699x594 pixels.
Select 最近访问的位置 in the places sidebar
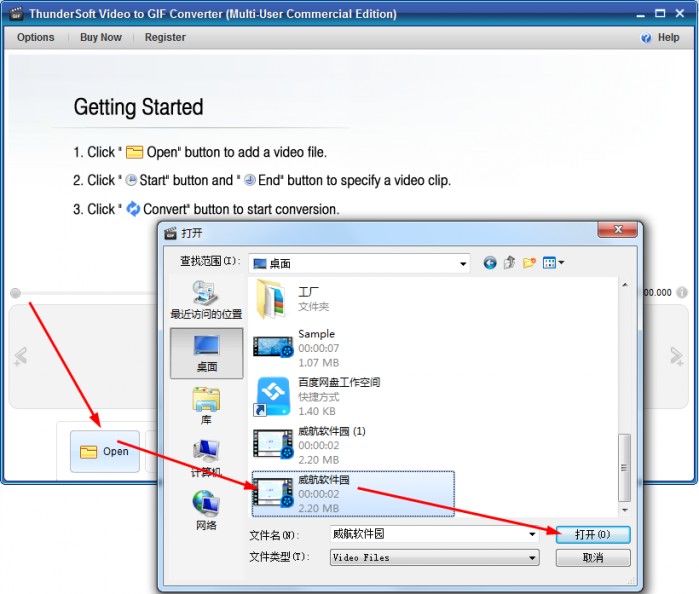click(206, 300)
